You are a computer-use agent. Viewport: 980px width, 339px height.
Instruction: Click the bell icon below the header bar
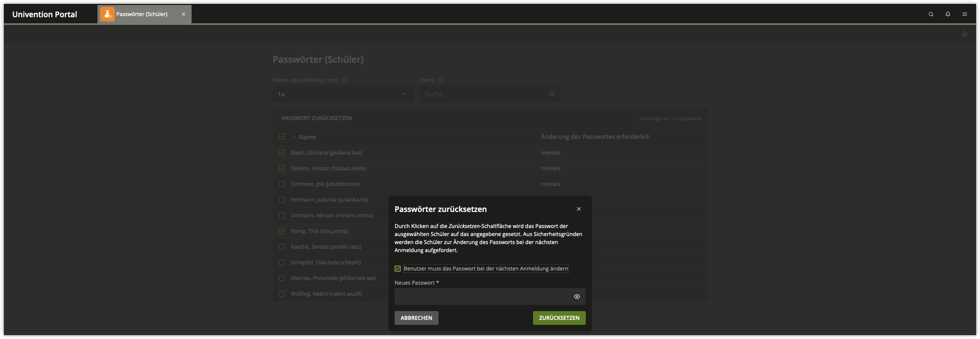[965, 34]
